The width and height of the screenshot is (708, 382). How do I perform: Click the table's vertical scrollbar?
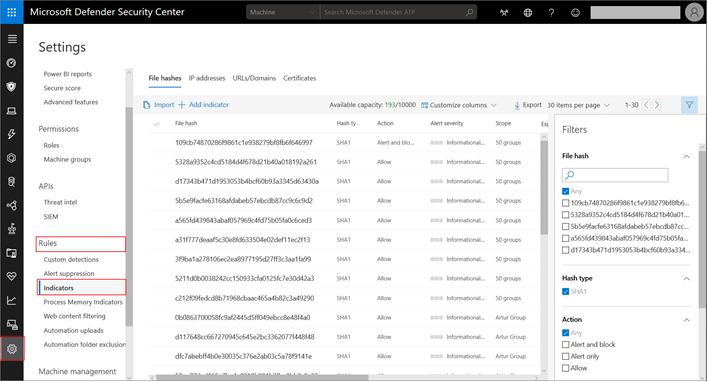point(544,187)
